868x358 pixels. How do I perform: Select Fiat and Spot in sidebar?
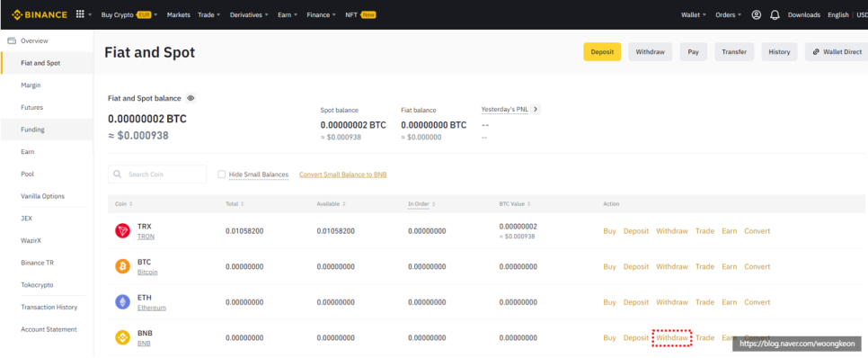pyautogui.click(x=47, y=63)
